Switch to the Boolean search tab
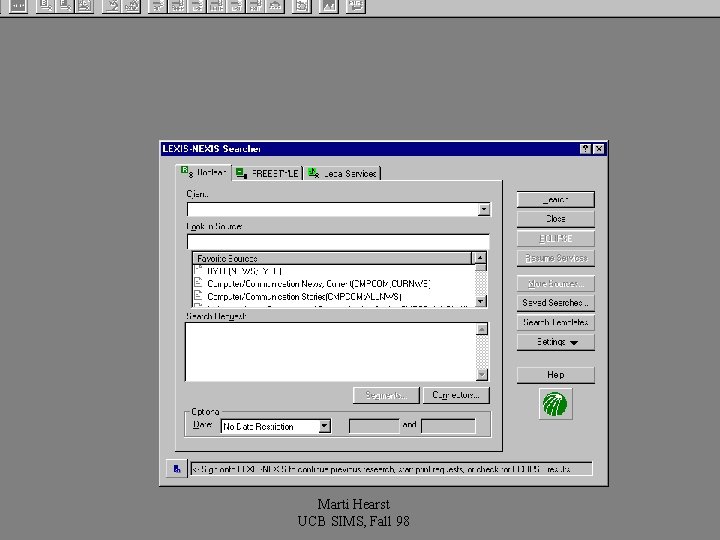 tap(204, 173)
